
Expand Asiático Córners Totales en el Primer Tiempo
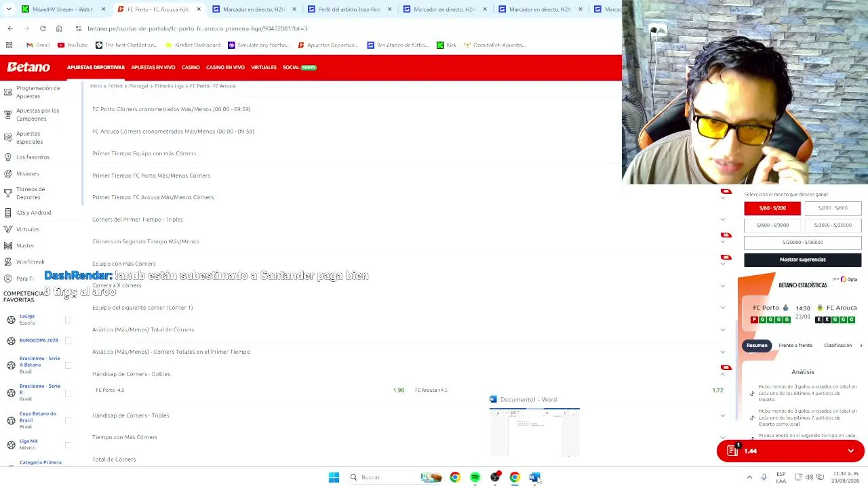coord(722,352)
